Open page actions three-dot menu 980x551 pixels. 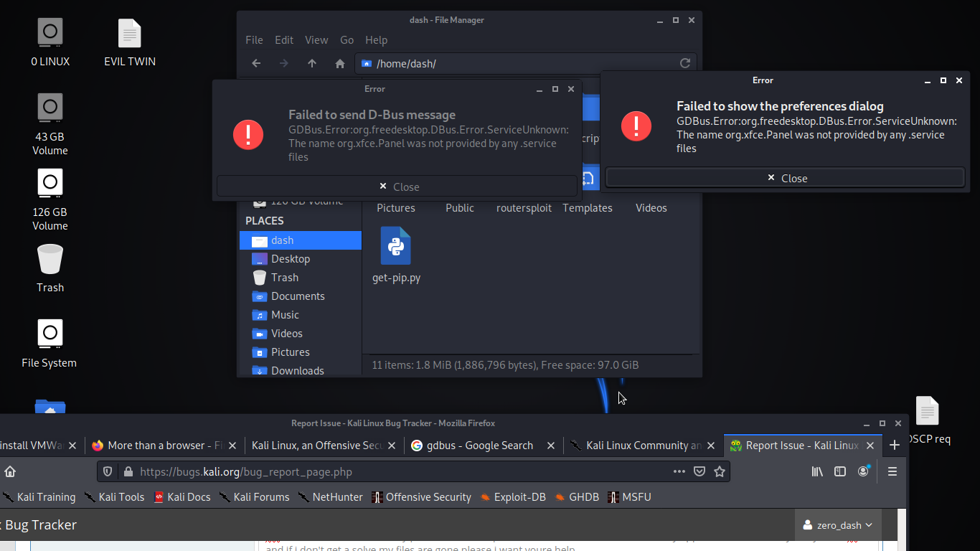(679, 471)
